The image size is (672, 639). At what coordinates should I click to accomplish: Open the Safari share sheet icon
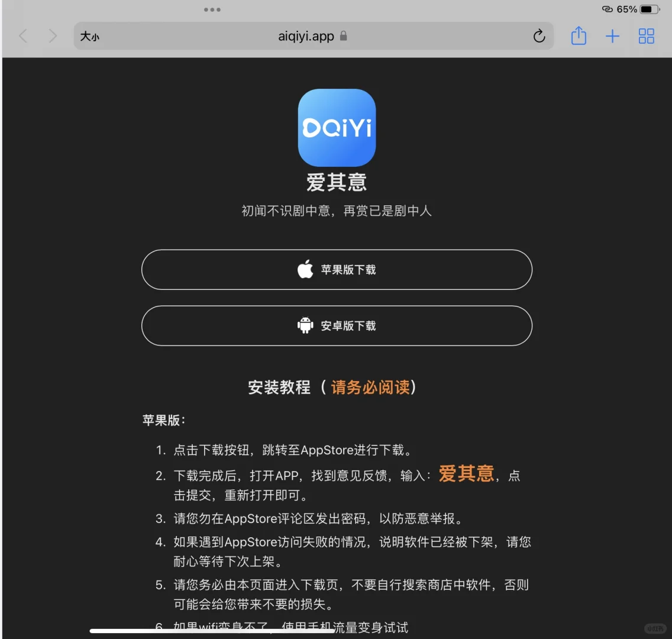579,35
